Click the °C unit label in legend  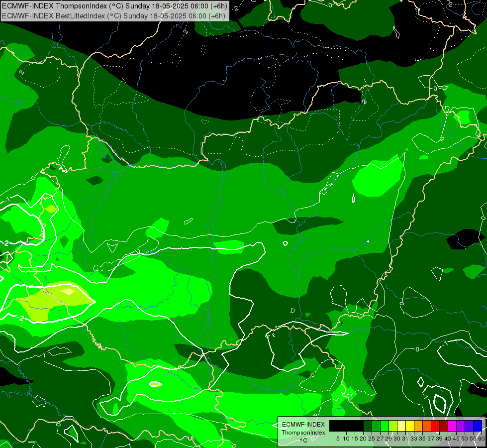(x=304, y=441)
